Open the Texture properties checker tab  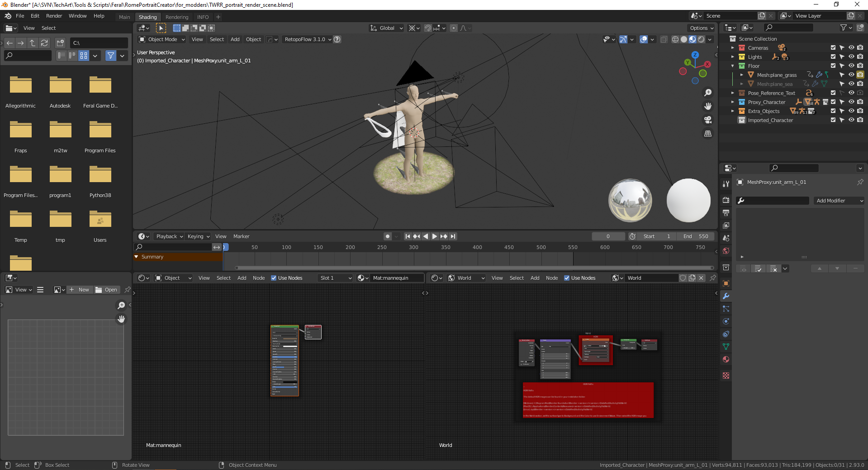pyautogui.click(x=726, y=376)
